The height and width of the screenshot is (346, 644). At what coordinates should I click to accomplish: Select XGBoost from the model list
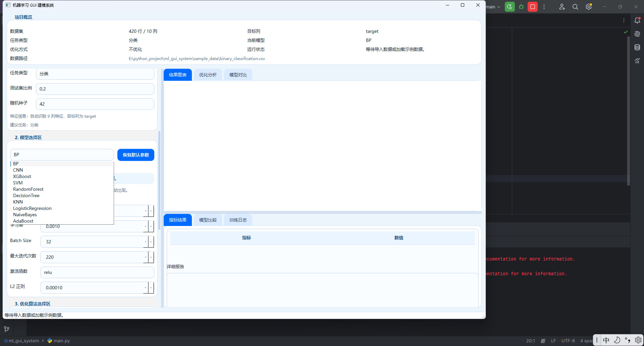coord(62,176)
